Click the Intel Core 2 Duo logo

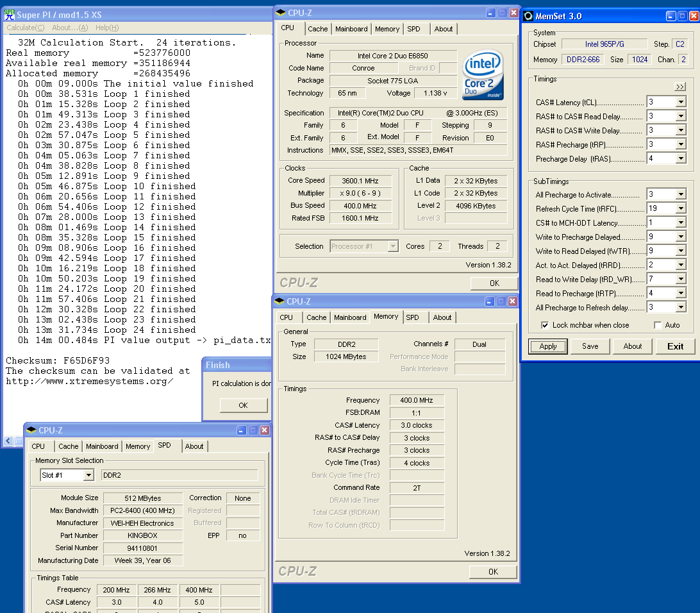pyautogui.click(x=483, y=74)
